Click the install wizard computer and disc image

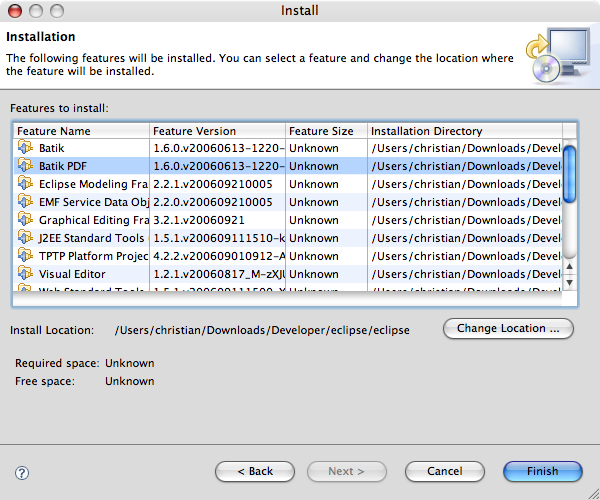click(558, 55)
